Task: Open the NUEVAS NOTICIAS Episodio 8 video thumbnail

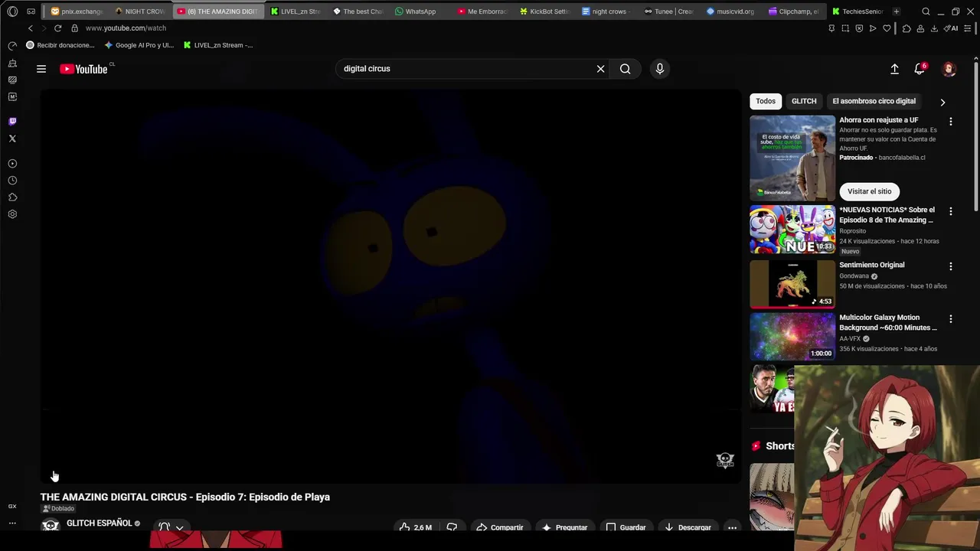Action: click(792, 229)
